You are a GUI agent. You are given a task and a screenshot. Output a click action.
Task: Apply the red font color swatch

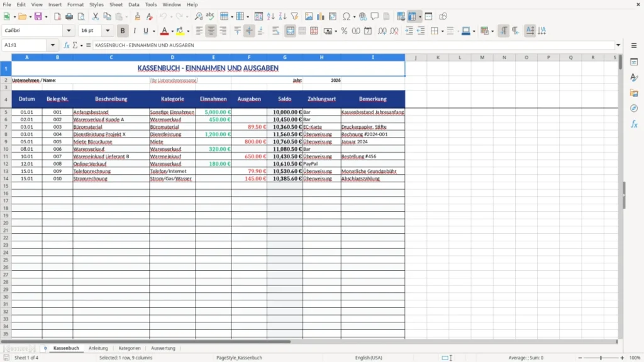(164, 31)
